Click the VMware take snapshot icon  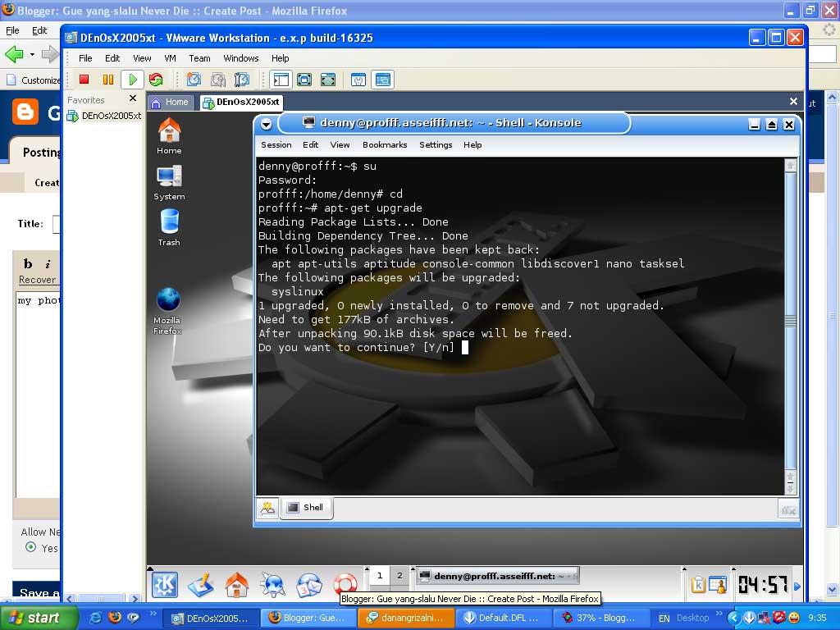pyautogui.click(x=194, y=80)
